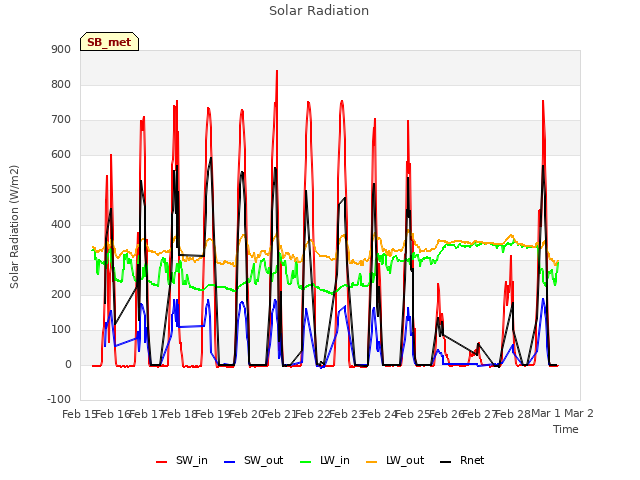The width and height of the screenshot is (640, 480).
Task: Click the red SW_in legend color marker
Action: [162, 462]
